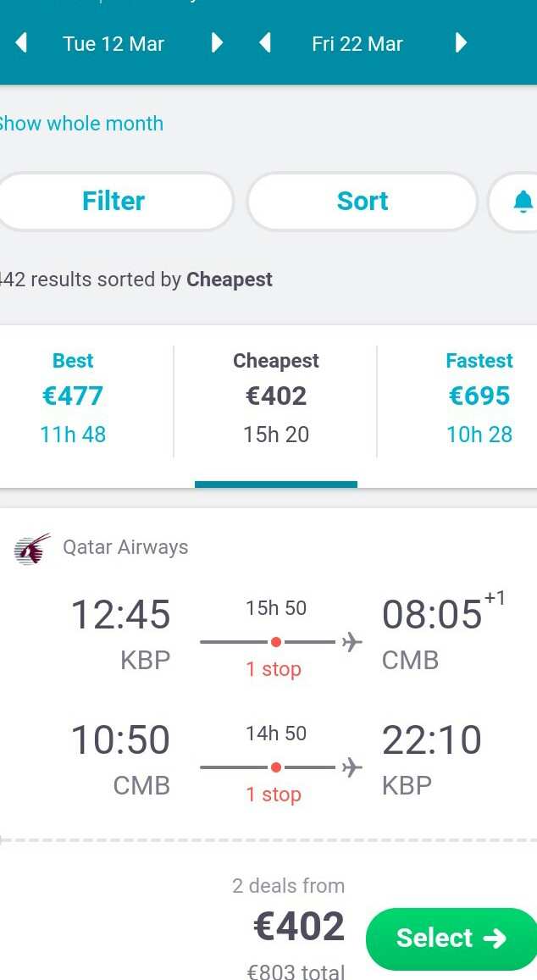537x980 pixels.
Task: Open the Sort options
Action: [363, 202]
